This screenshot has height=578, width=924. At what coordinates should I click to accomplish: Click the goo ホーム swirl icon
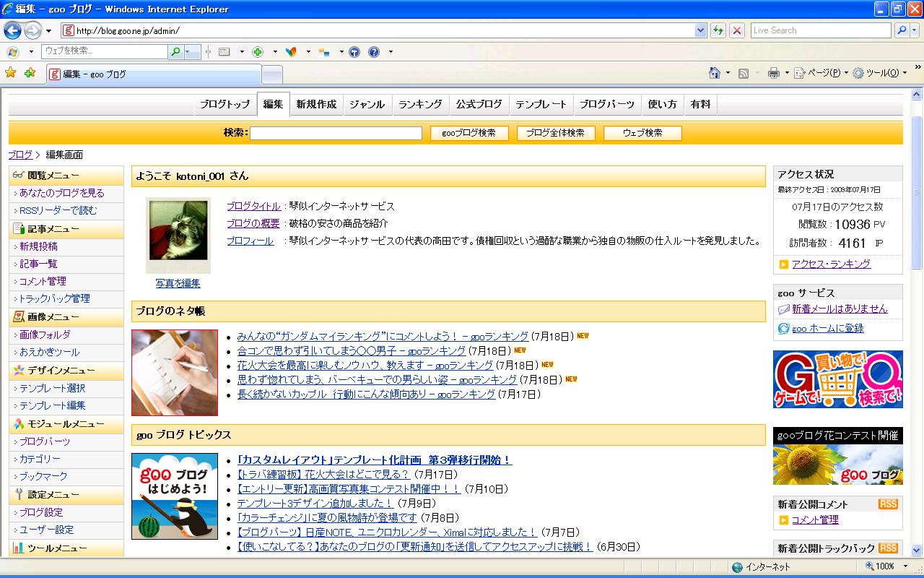pos(784,329)
